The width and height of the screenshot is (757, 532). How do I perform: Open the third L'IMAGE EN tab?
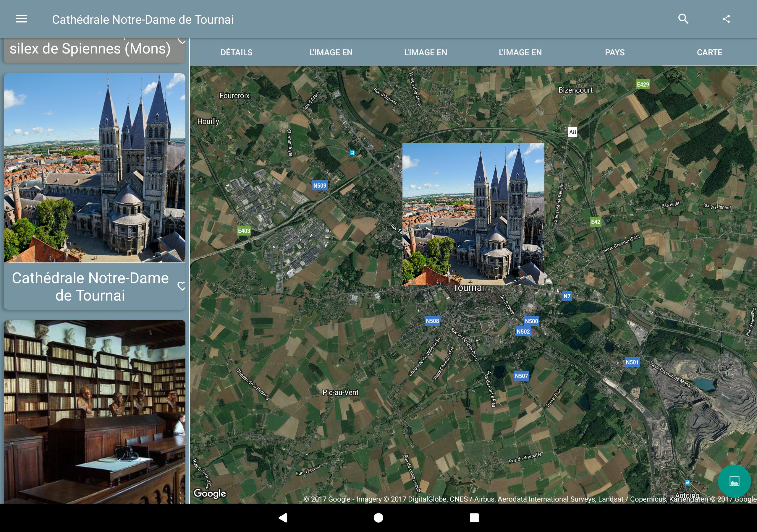point(520,52)
